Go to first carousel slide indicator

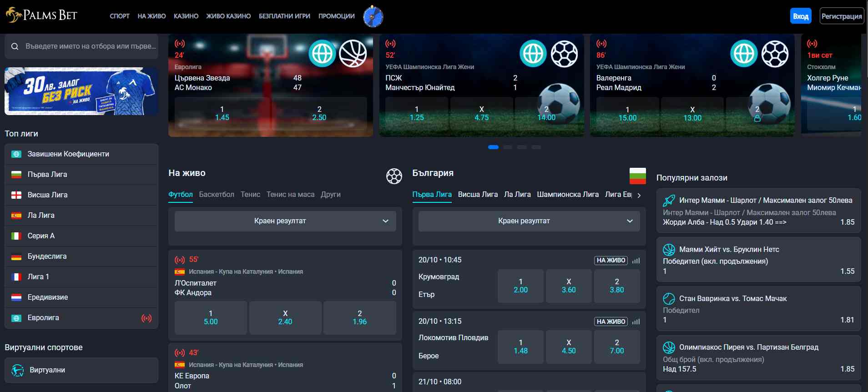pyautogui.click(x=493, y=147)
